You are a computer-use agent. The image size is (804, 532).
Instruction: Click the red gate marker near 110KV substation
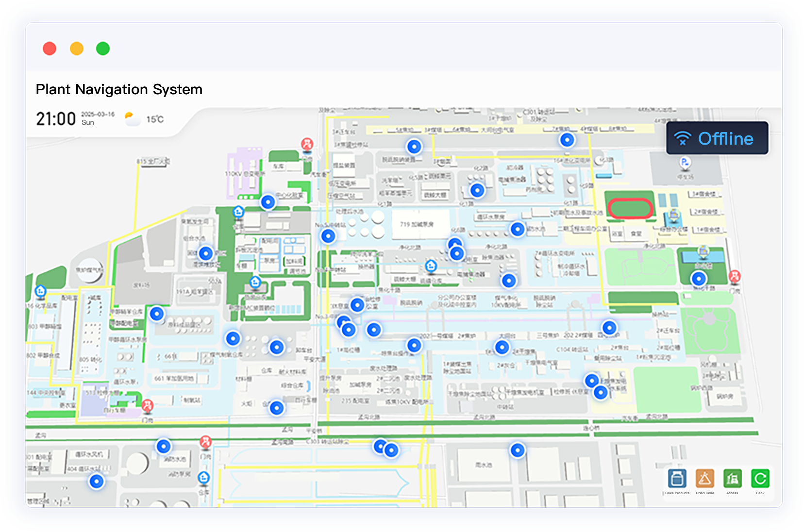click(x=307, y=144)
